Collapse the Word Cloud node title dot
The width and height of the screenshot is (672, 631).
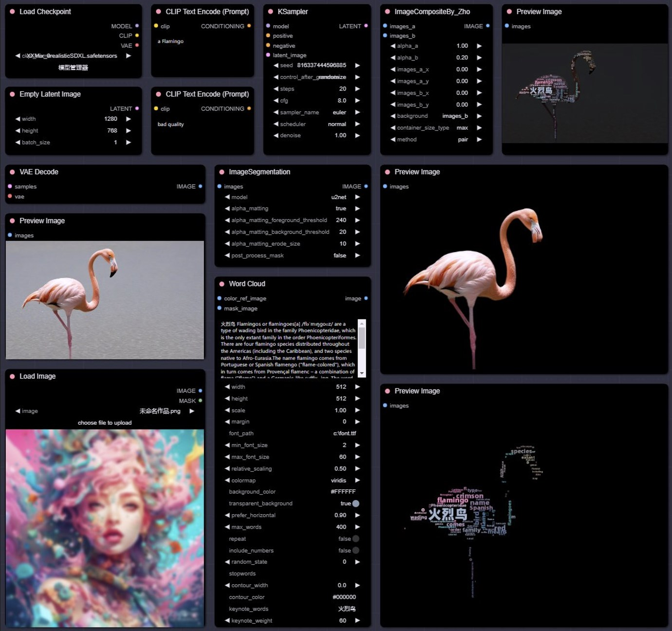point(222,284)
